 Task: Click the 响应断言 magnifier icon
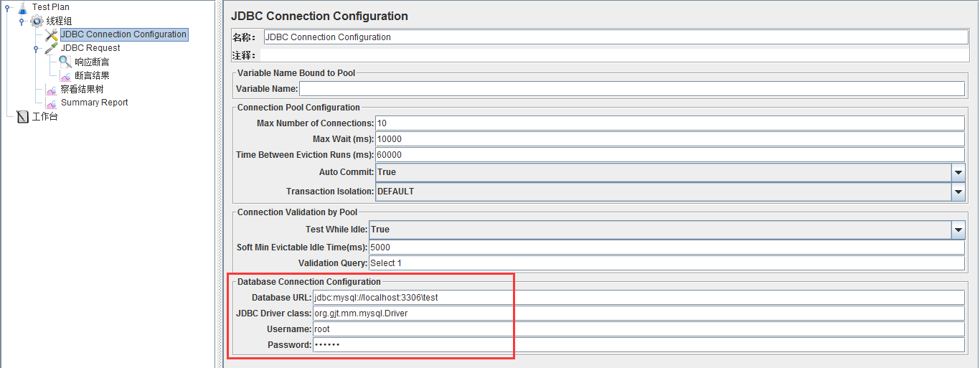[65, 62]
